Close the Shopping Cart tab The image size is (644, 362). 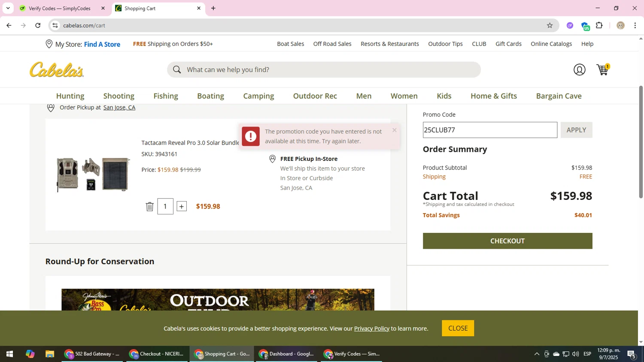tap(199, 8)
